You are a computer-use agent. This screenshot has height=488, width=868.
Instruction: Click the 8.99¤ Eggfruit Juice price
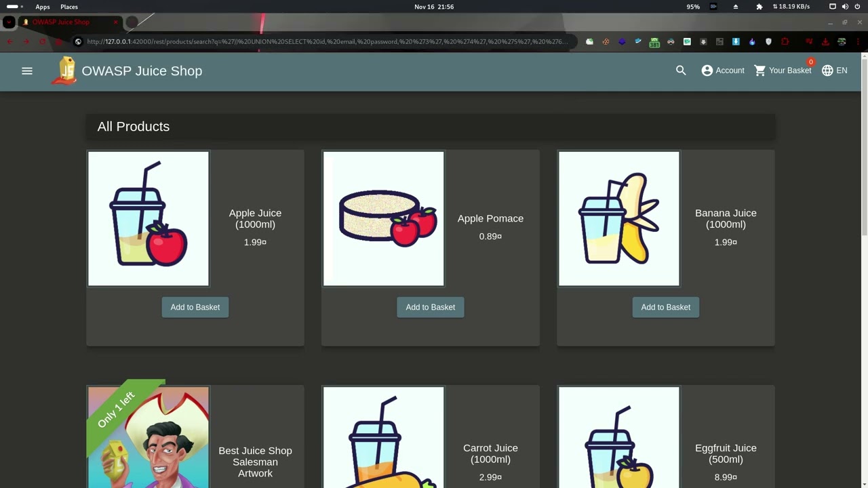pos(726,477)
